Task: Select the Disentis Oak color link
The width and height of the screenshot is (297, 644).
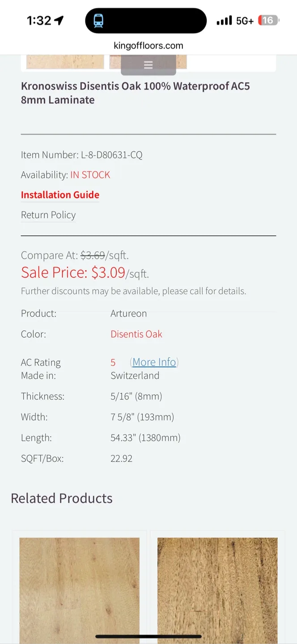Action: point(136,334)
